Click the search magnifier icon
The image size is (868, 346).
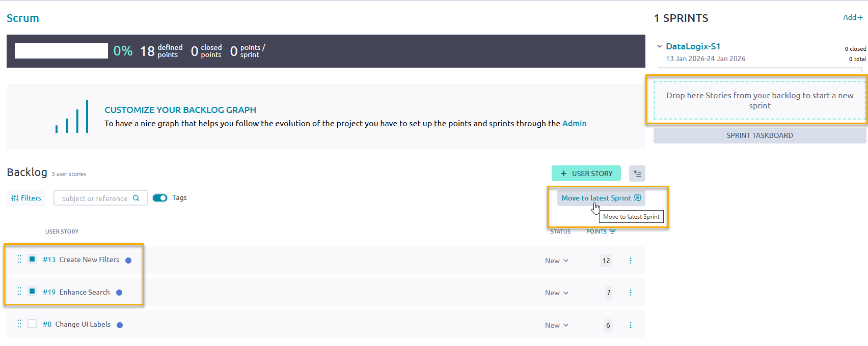[x=136, y=198]
